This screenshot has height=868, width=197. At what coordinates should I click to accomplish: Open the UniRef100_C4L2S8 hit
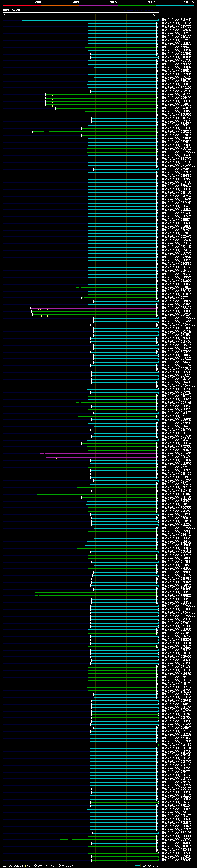click(177, 118)
